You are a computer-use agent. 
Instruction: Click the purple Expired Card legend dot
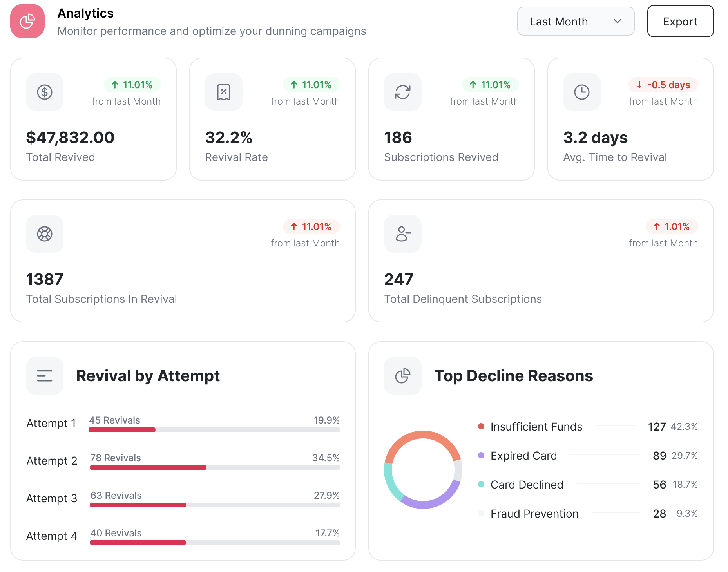click(481, 455)
